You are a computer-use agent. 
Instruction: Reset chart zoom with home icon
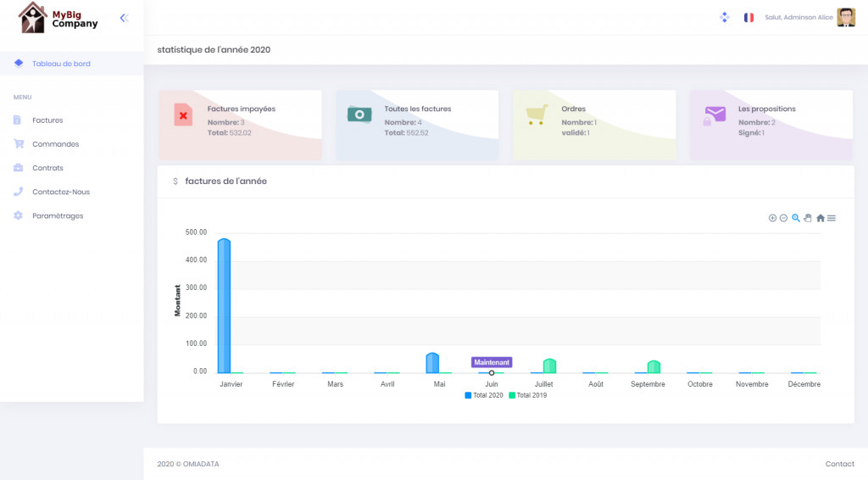pos(821,218)
